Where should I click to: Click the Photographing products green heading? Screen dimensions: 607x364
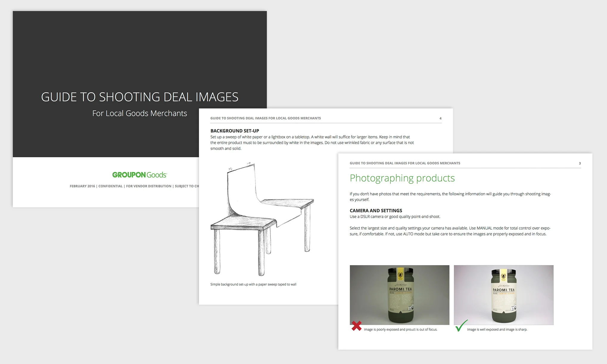tap(402, 178)
